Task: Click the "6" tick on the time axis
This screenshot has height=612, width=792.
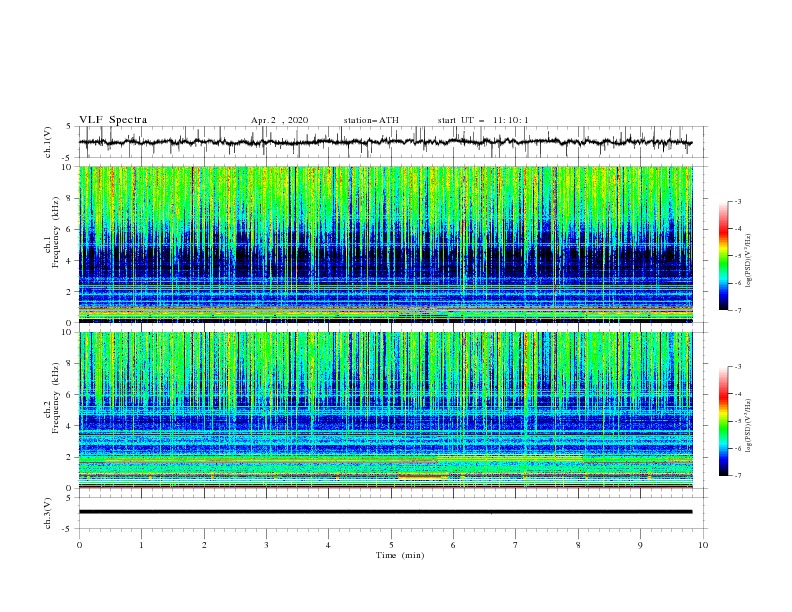Action: pos(454,545)
